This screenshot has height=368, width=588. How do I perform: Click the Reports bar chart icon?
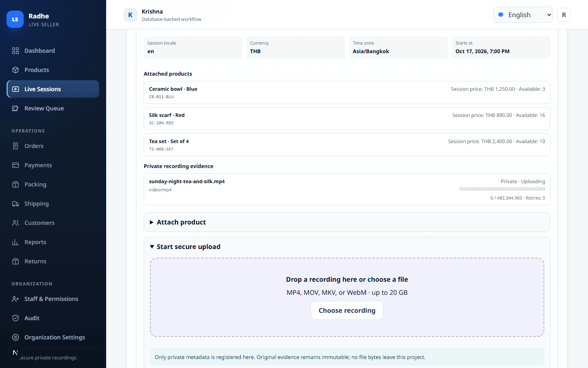[x=16, y=242]
